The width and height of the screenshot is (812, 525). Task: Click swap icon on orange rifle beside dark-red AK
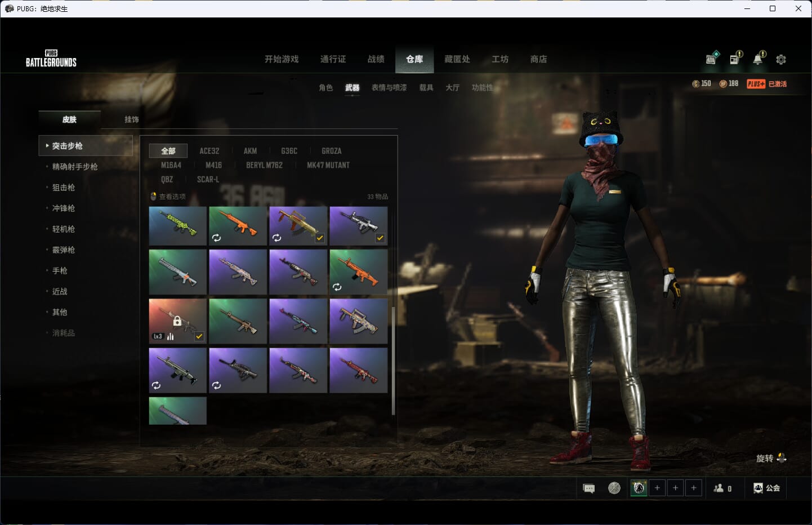[337, 287]
